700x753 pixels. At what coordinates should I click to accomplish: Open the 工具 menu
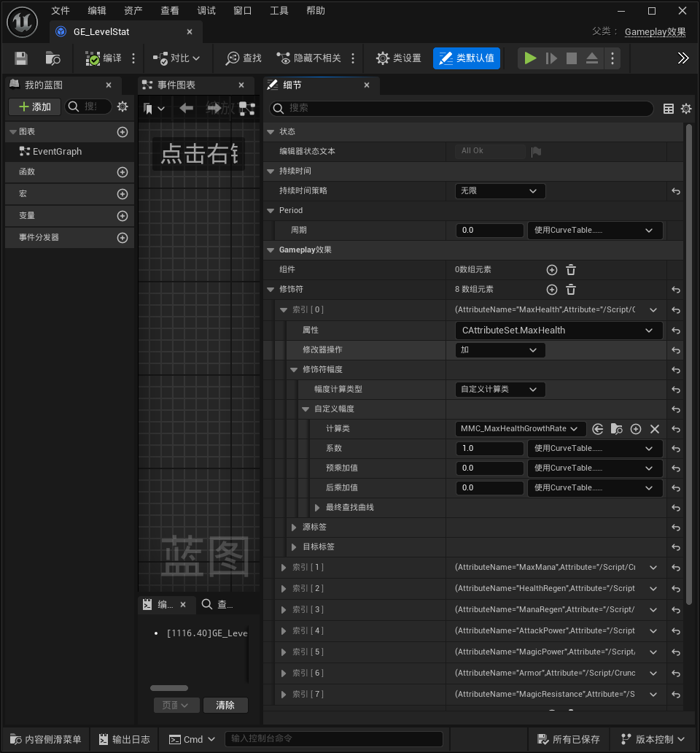pyautogui.click(x=279, y=10)
